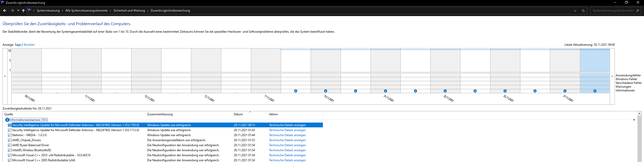This screenshot has width=644, height=162.
Task: Select the 17.11.2021 column in the chart
Action: tap(266, 71)
